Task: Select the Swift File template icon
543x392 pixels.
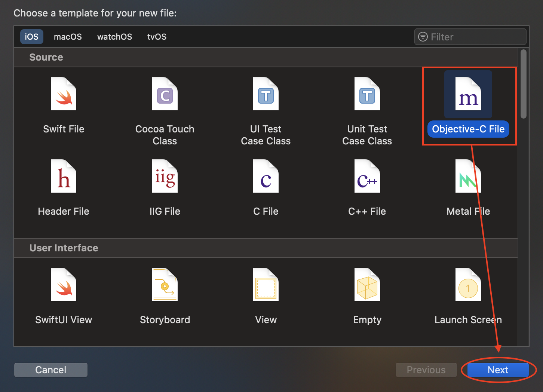Action: (64, 94)
